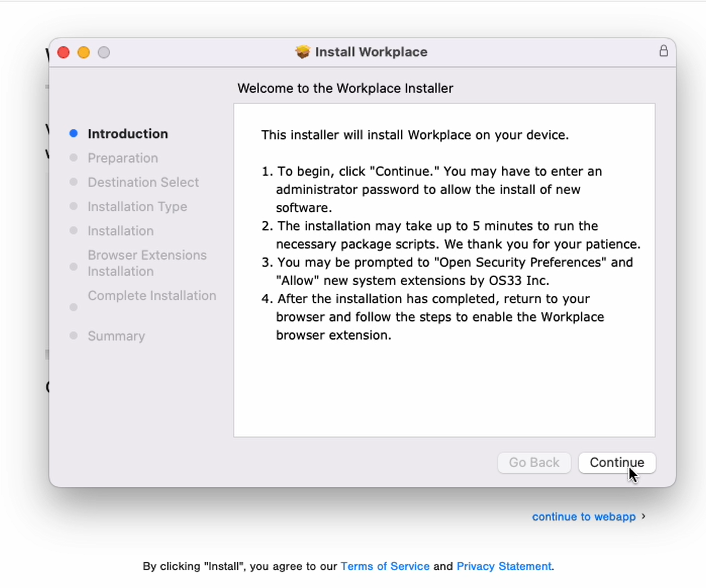Open the Terms of Service link
The image size is (706, 588).
tap(385, 566)
